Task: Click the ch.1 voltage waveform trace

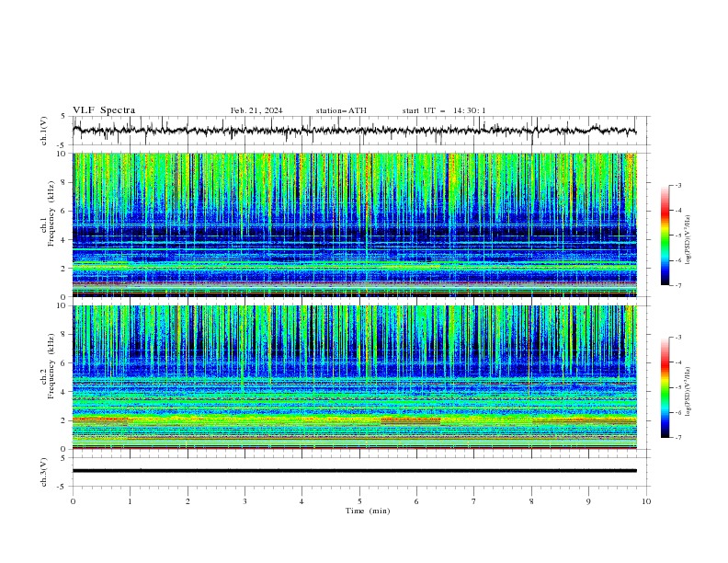Action: pos(354,131)
